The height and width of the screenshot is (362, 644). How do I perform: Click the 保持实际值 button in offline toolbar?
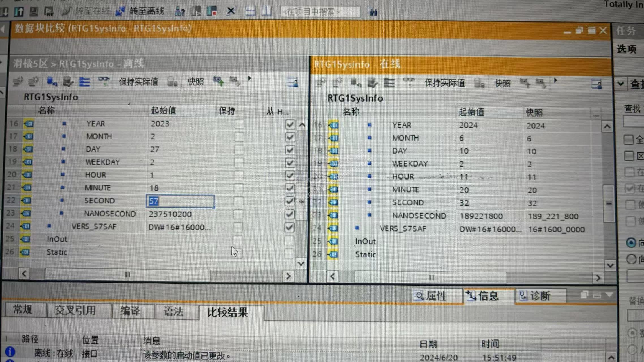point(138,82)
